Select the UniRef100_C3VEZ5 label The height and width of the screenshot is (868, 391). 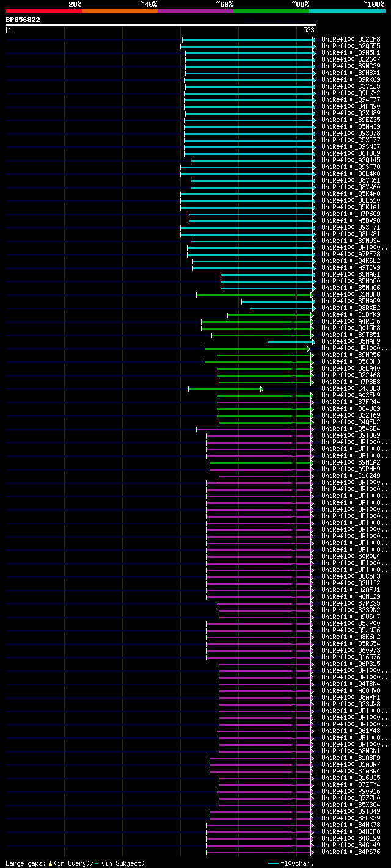pos(351,86)
